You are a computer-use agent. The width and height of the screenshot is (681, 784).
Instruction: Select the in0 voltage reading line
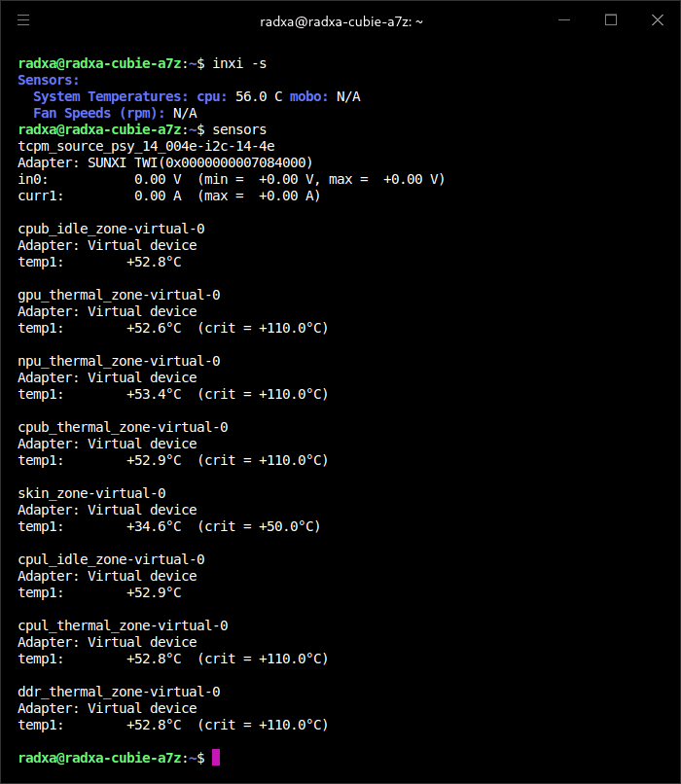point(195,179)
